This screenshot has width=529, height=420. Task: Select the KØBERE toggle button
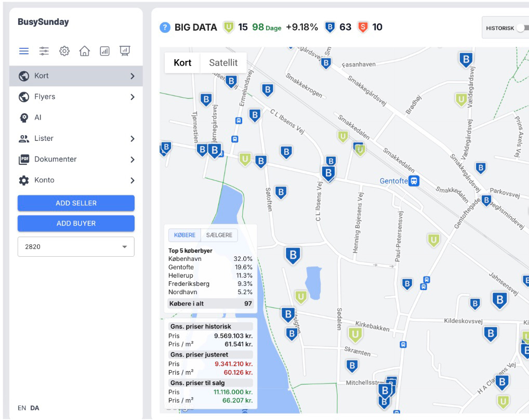(184, 235)
